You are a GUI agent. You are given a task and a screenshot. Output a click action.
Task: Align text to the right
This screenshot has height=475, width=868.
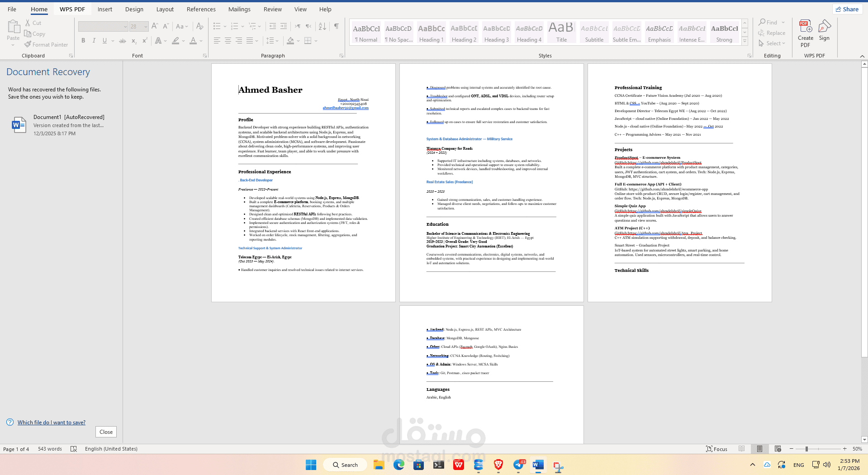tap(239, 41)
